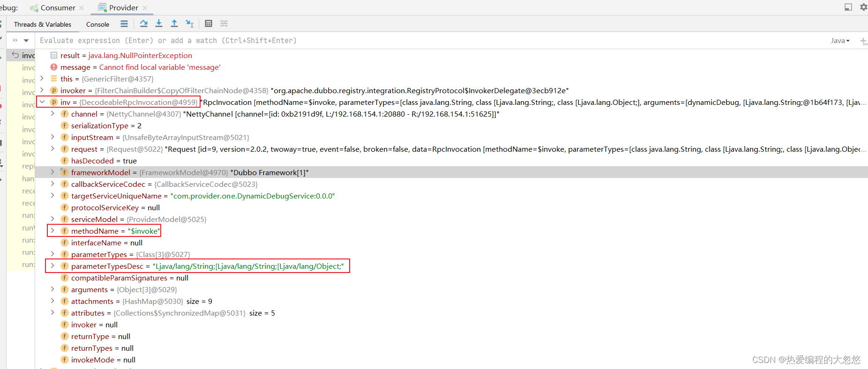This screenshot has width=868, height=369.
Task: Click the field icon beside frameworkModel
Action: click(x=65, y=172)
